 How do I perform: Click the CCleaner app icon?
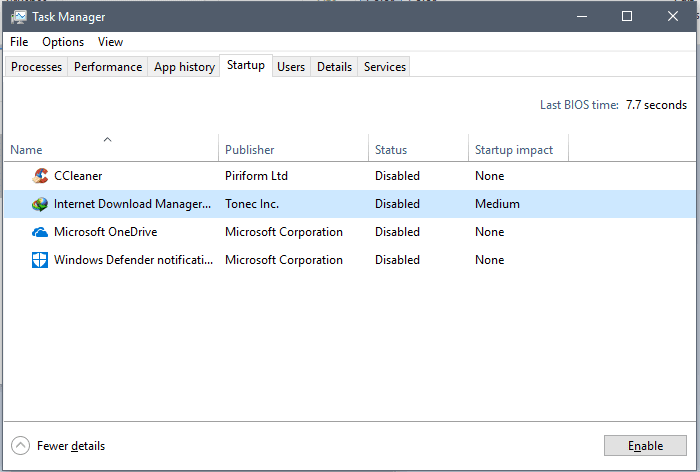pyautogui.click(x=40, y=175)
